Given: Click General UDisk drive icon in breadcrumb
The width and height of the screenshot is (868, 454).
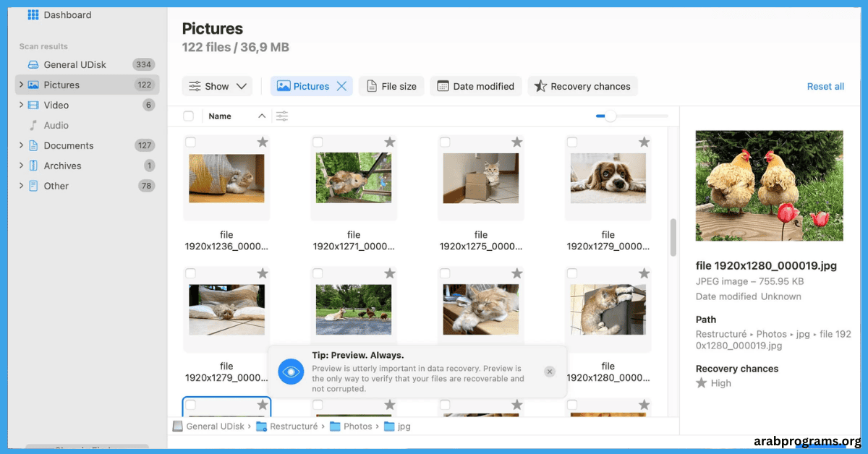Looking at the screenshot, I should click(x=178, y=427).
